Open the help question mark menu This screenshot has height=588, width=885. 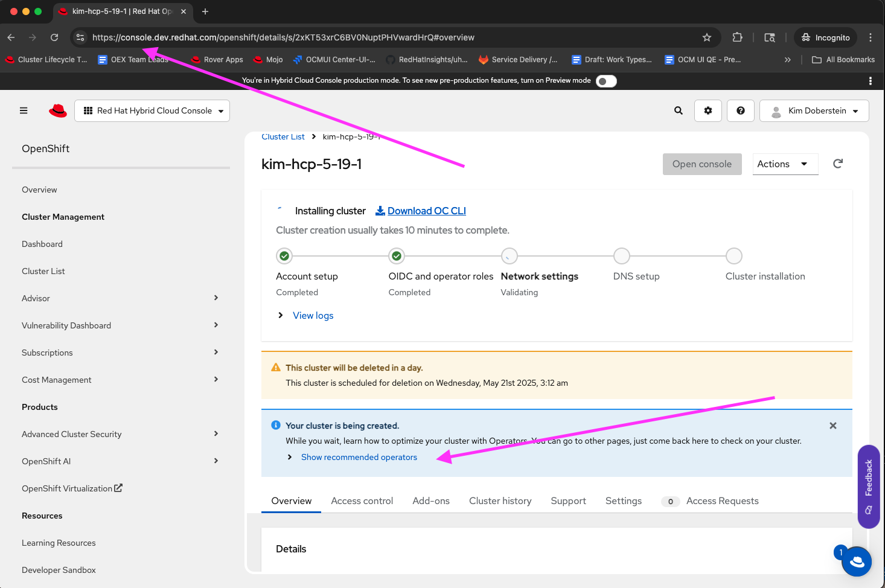point(741,110)
